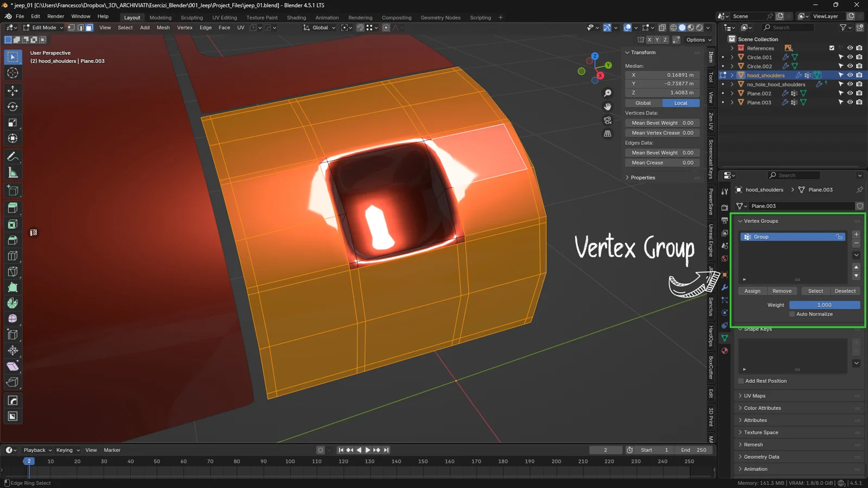Click the Median X value field

click(x=662, y=75)
